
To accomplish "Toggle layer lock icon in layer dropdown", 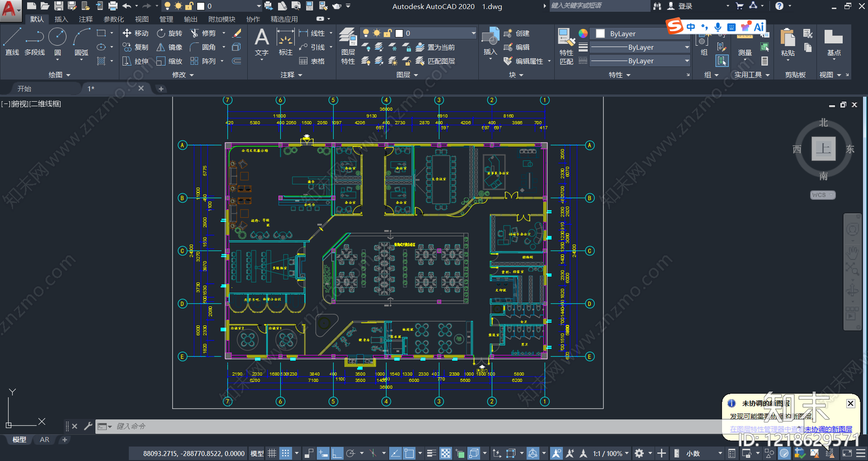I will pyautogui.click(x=387, y=33).
